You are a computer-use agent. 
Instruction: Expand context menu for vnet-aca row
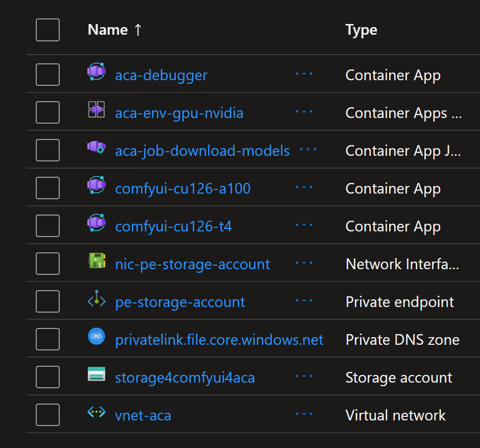coord(304,414)
